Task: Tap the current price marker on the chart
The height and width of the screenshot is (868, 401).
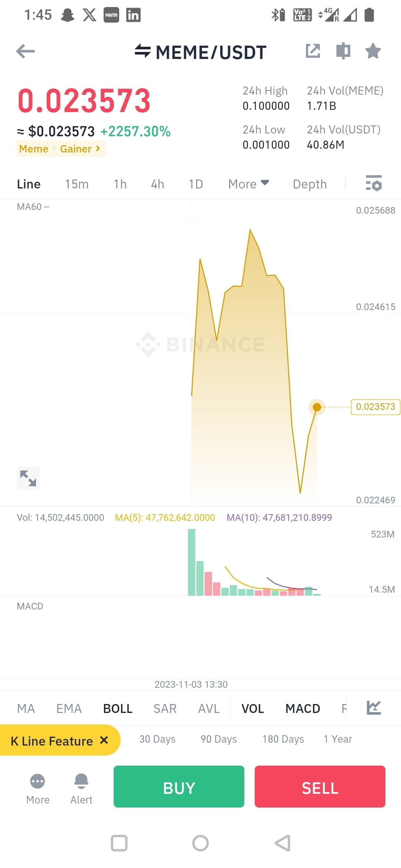Action: pyautogui.click(x=316, y=407)
